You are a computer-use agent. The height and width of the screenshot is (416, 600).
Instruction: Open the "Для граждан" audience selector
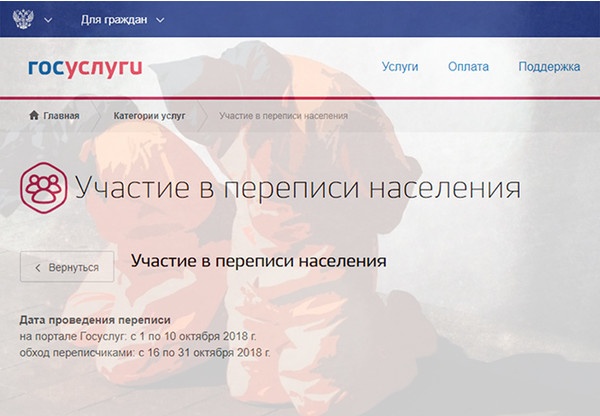pos(116,20)
